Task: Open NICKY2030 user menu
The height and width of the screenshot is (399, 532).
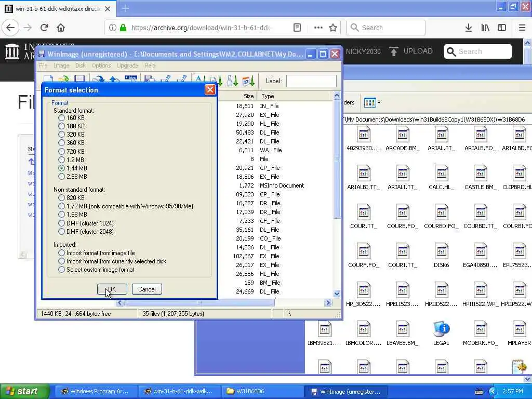Action: (x=363, y=51)
